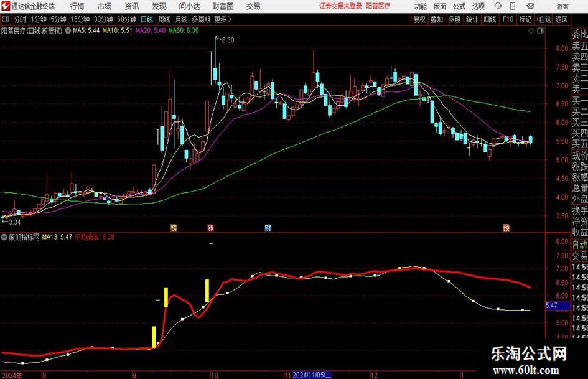
Task: Open the 资讯 menu
Action: click(x=132, y=6)
